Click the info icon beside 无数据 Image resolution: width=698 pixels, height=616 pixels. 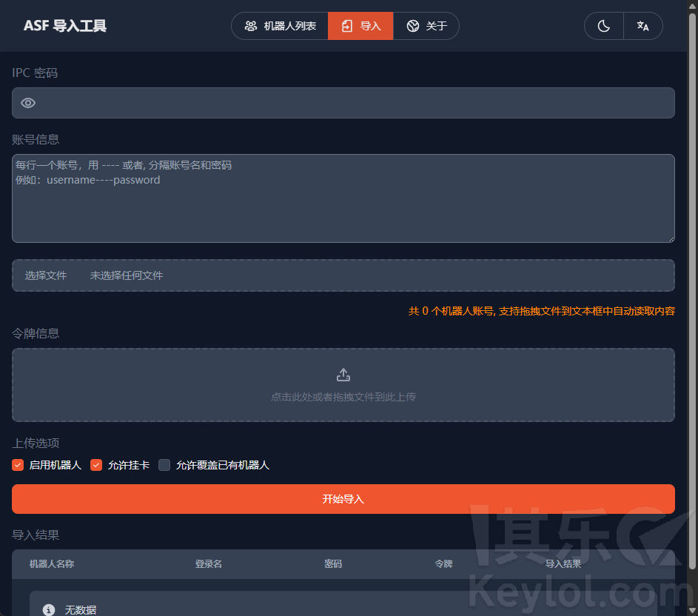tap(49, 610)
